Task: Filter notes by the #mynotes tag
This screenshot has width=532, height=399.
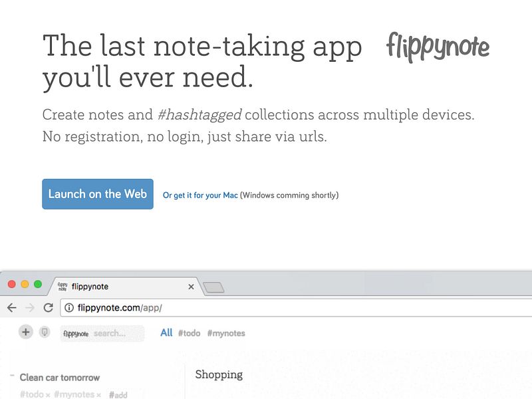Action: [226, 333]
